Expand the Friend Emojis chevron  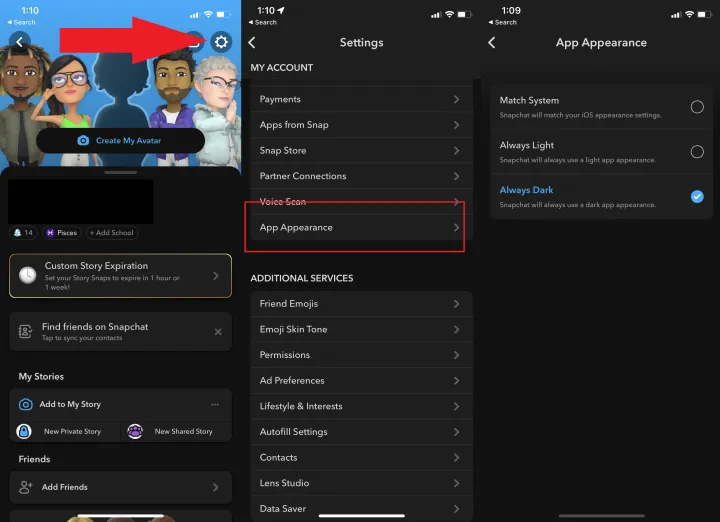[x=456, y=303]
